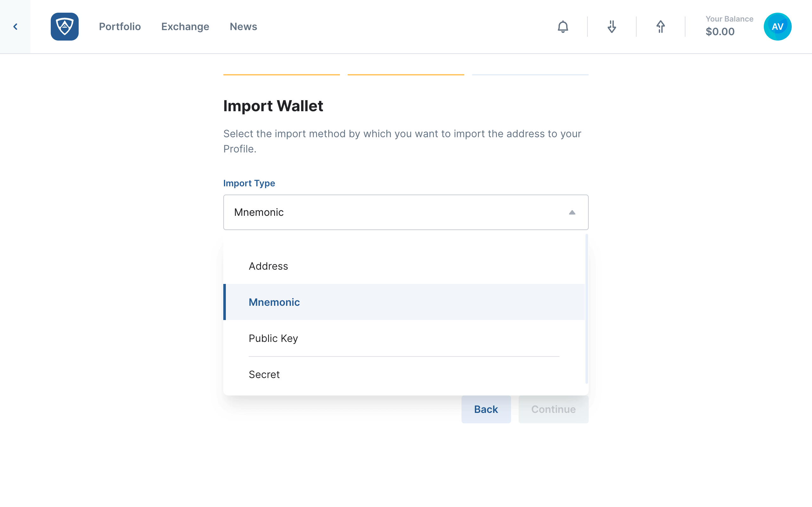
Task: Open the News navigation item
Action: pyautogui.click(x=243, y=27)
